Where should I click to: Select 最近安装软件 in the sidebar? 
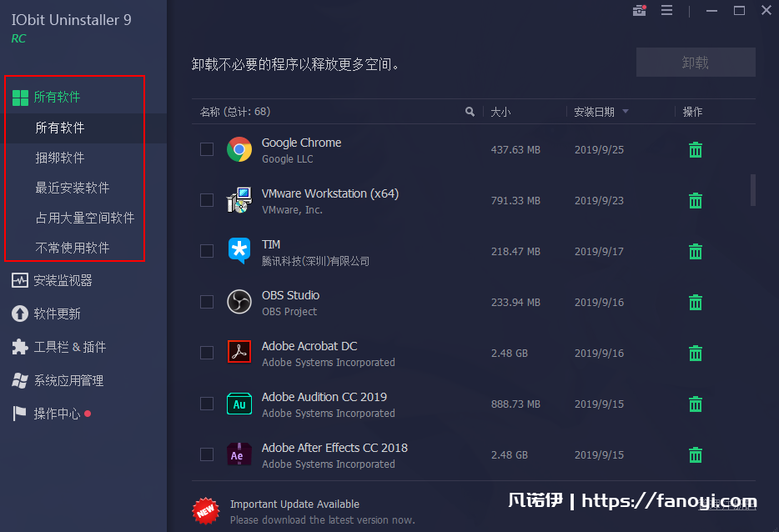point(74,188)
